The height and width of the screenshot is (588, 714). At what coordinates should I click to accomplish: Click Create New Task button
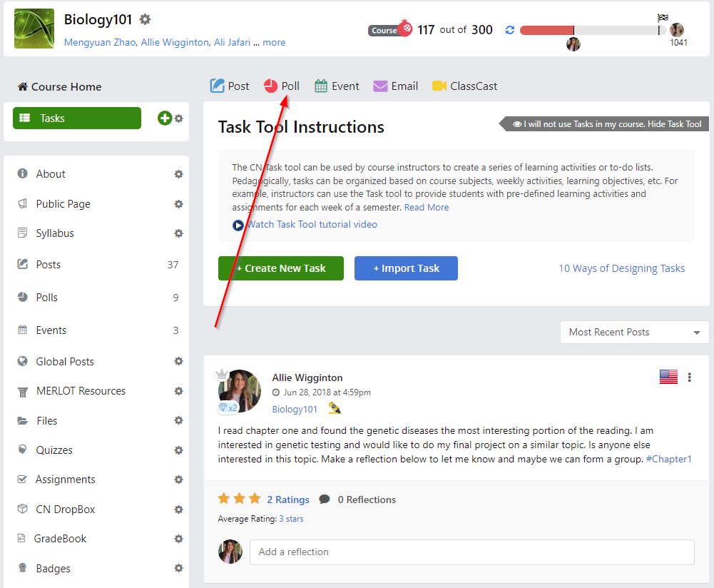tap(281, 268)
